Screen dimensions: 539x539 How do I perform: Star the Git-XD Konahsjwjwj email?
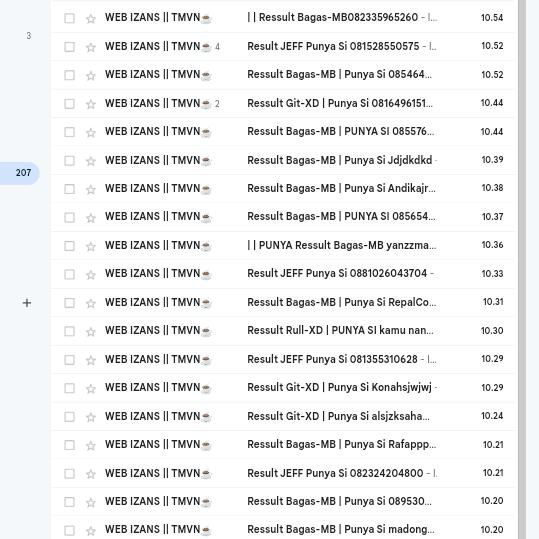click(x=91, y=389)
